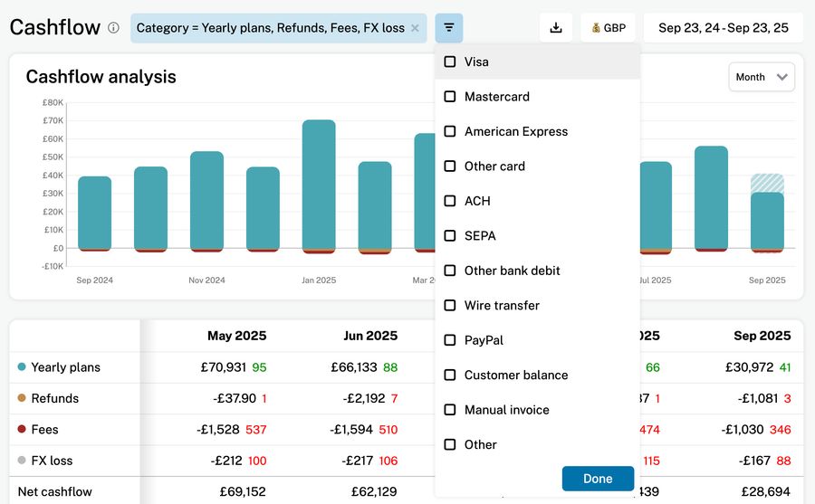
Task: Check the Mastercard payment option
Action: [450, 97]
